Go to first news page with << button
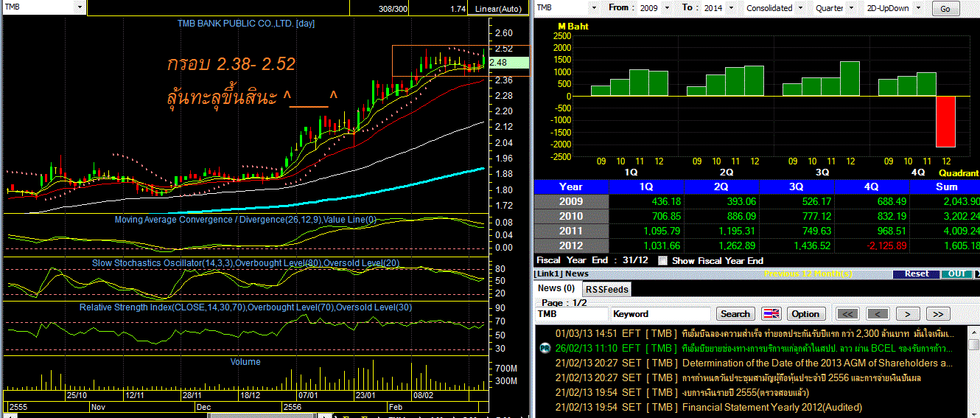980x418 pixels. click(848, 313)
